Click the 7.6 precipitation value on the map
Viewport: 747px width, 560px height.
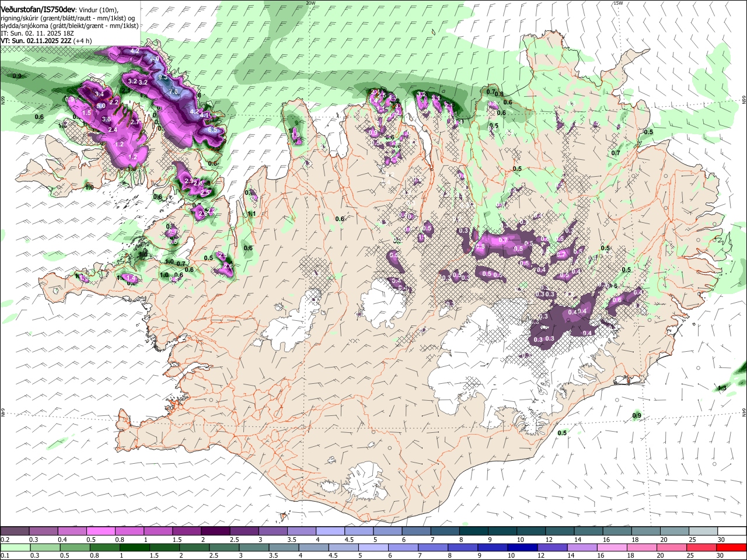coord(173,92)
